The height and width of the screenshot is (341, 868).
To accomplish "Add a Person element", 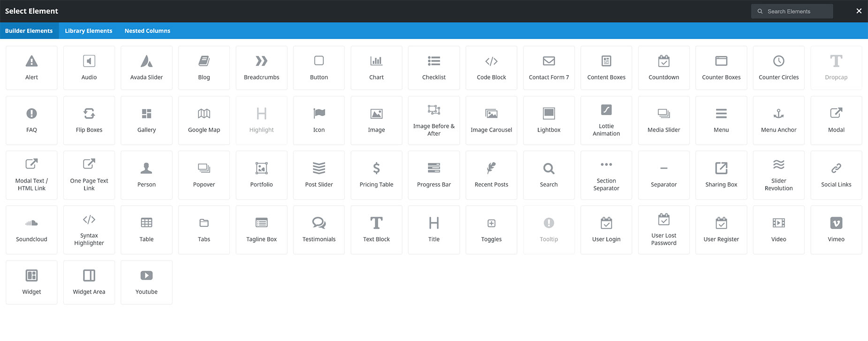I will tap(146, 175).
